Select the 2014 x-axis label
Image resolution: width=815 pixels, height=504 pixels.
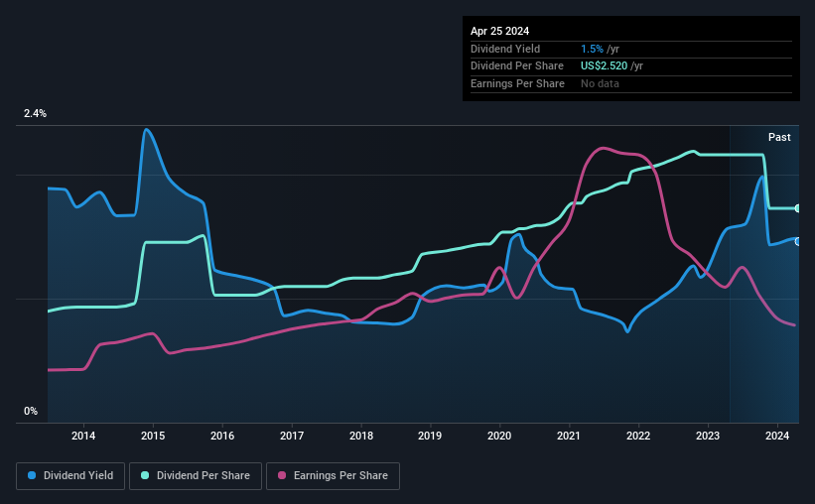(x=83, y=436)
